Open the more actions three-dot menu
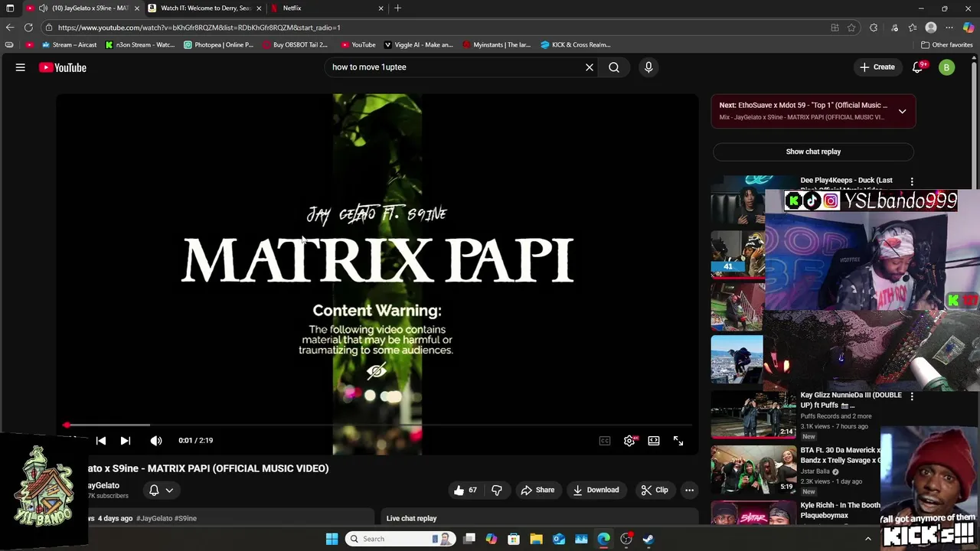The width and height of the screenshot is (980, 551). click(689, 490)
